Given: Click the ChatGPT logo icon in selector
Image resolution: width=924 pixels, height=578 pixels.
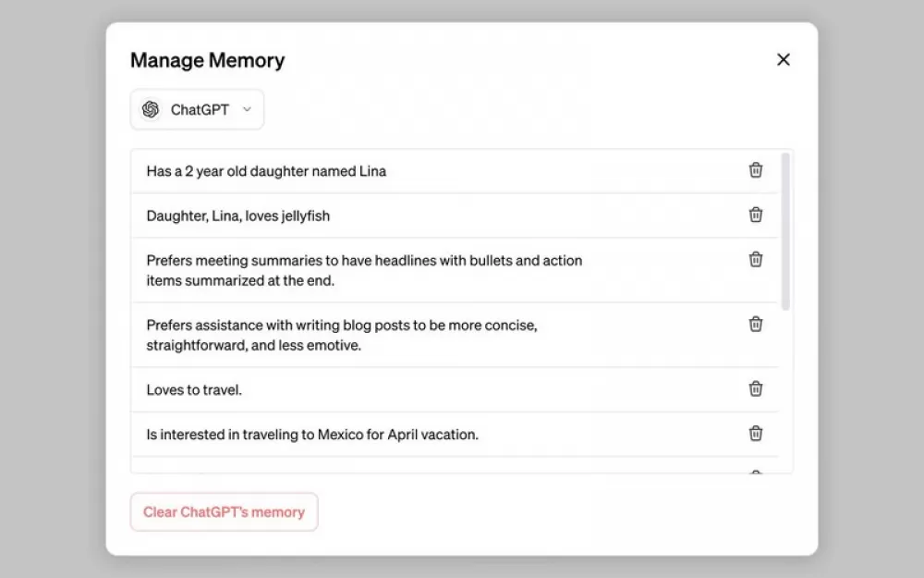Looking at the screenshot, I should point(151,109).
